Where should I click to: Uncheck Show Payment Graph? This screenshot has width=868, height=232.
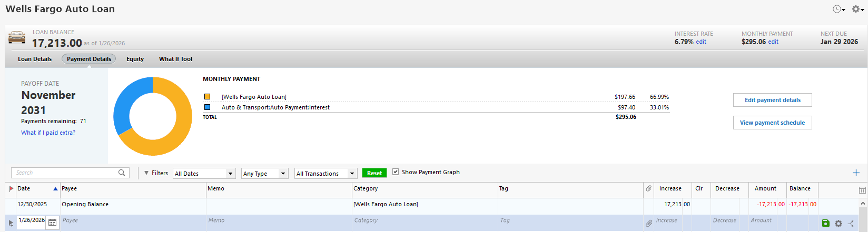396,172
